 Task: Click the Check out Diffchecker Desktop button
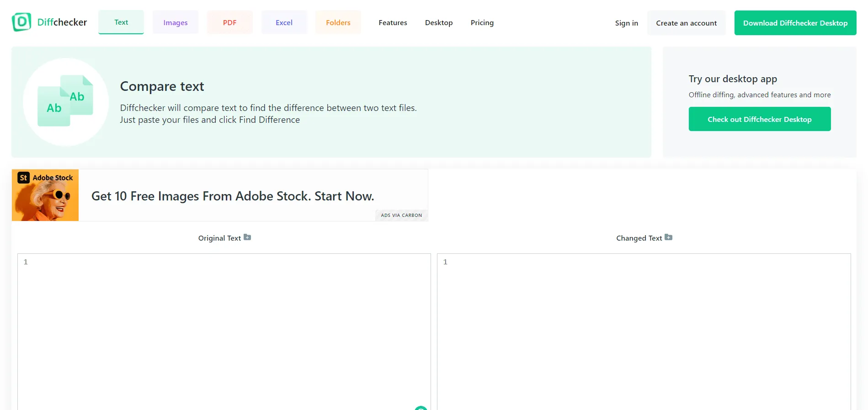point(760,119)
